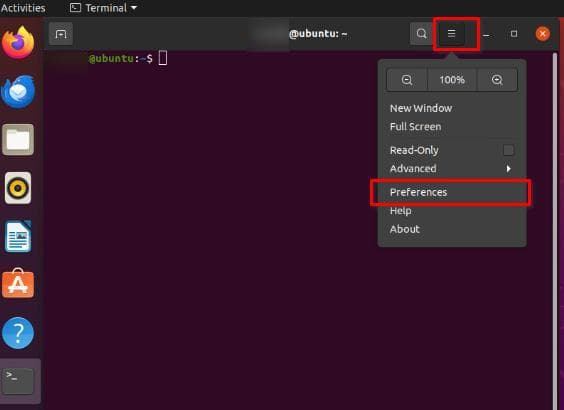
Task: Launch Rhythmbox music player
Action: 18,188
